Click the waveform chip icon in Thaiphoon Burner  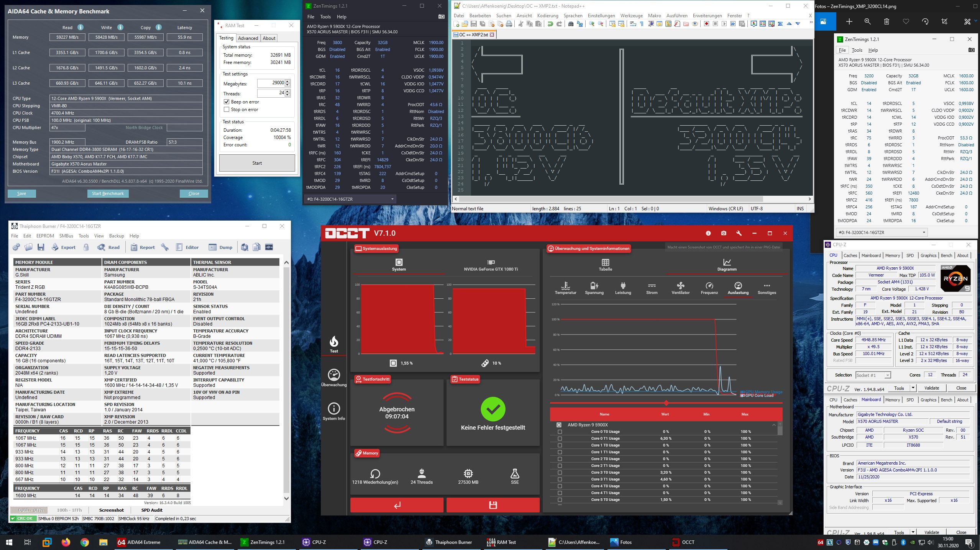click(269, 247)
